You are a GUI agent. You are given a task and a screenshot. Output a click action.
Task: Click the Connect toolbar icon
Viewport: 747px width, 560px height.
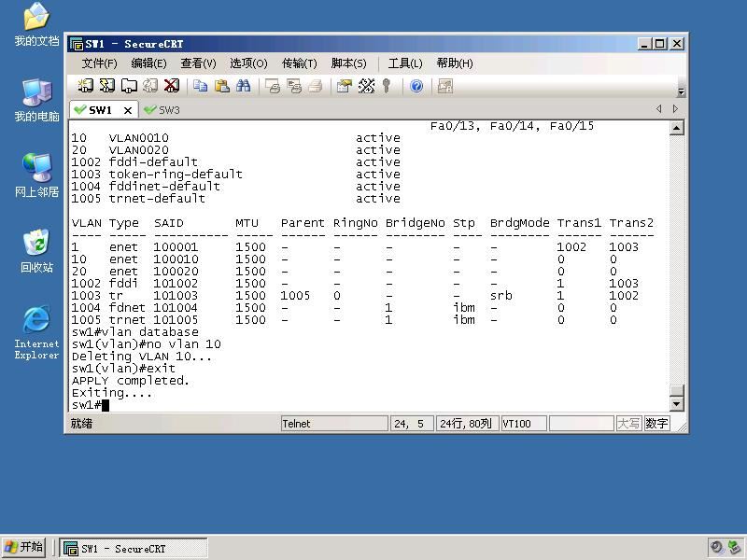(85, 86)
